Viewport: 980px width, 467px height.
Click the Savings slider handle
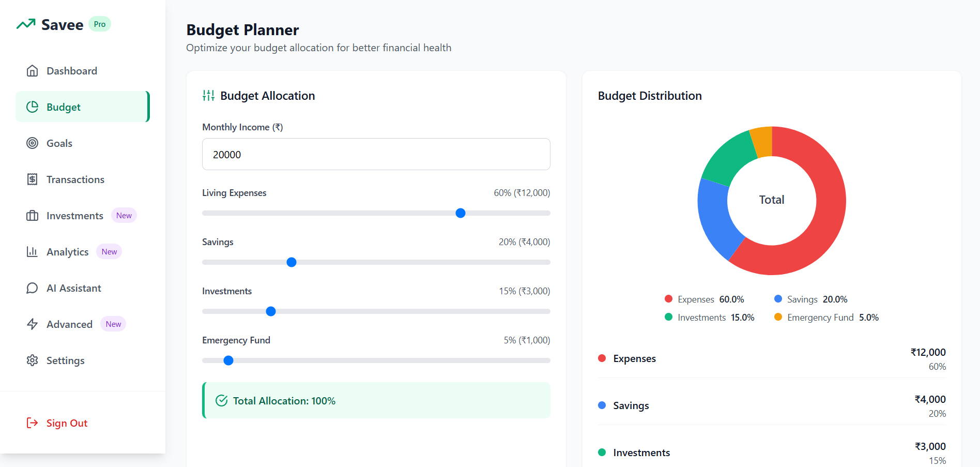292,262
